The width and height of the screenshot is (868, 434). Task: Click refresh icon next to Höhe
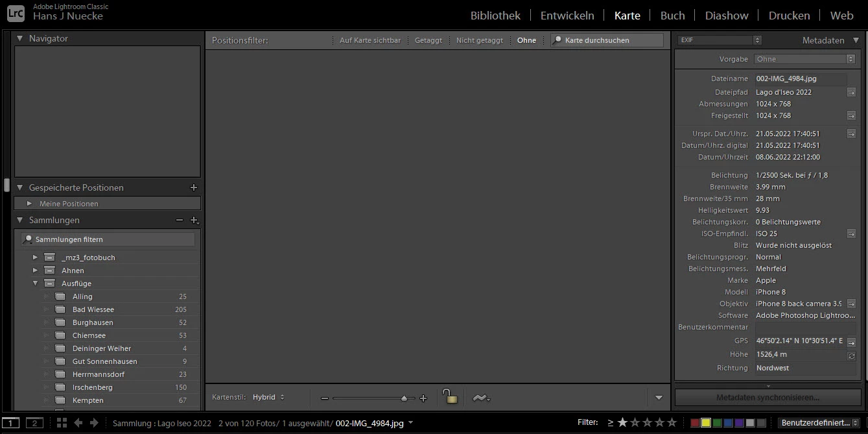(852, 356)
